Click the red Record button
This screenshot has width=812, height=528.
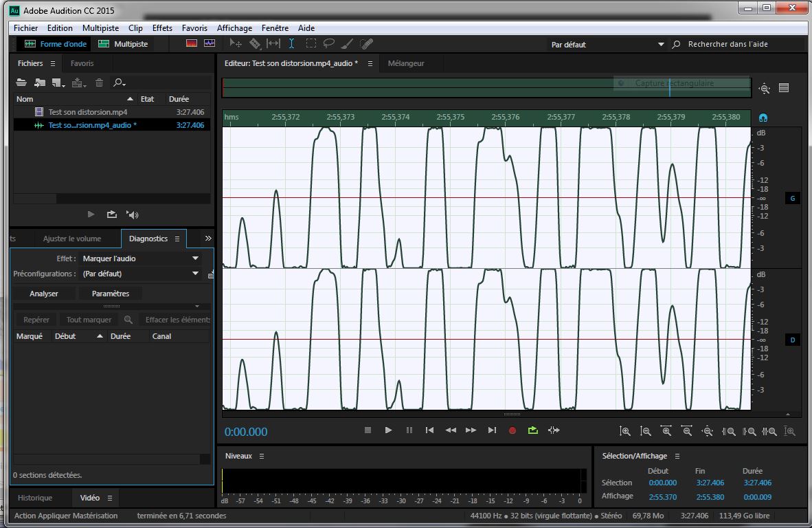(x=512, y=430)
